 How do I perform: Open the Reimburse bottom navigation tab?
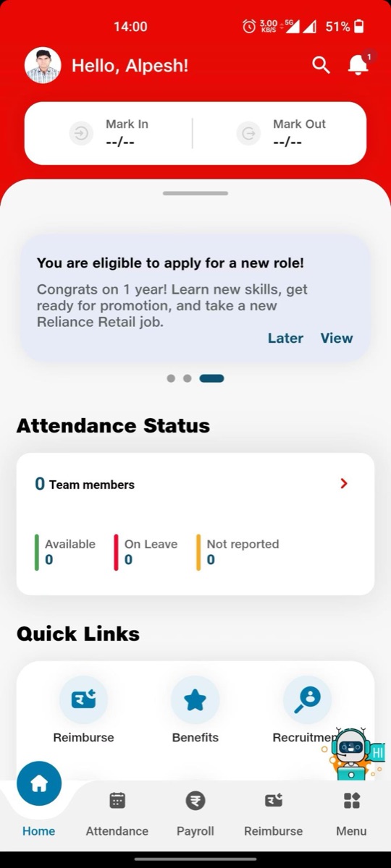point(274,814)
